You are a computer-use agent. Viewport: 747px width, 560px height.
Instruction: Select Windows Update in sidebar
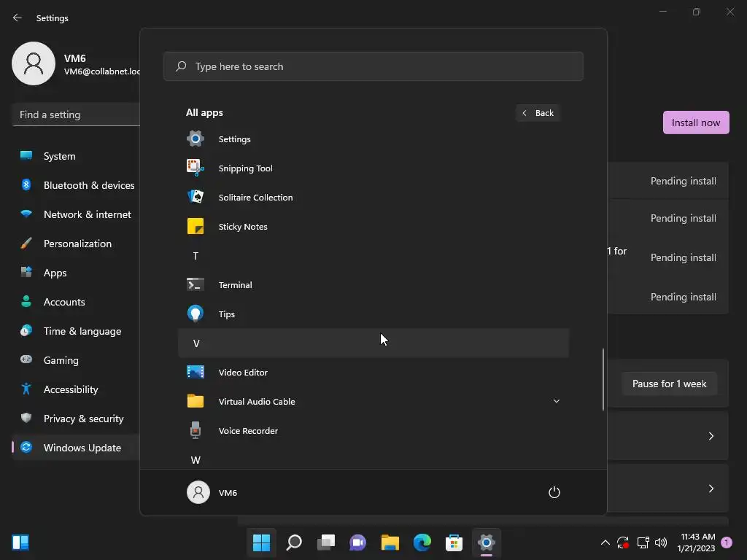point(76,448)
